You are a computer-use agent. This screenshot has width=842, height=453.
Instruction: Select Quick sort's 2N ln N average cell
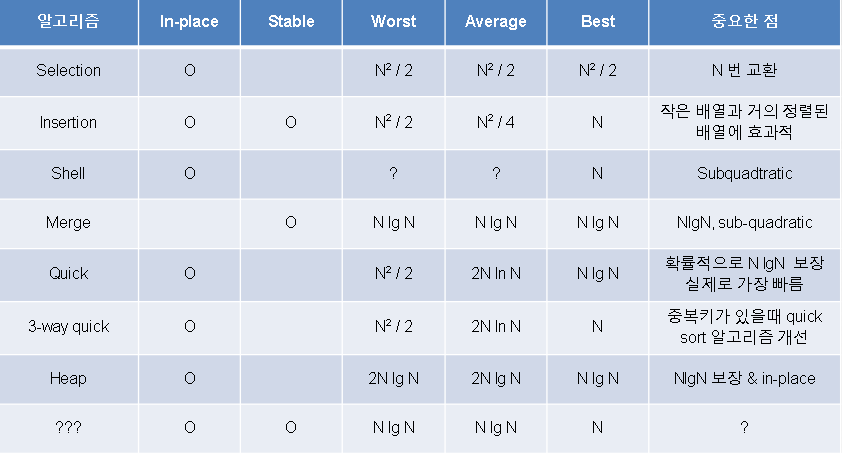click(496, 274)
